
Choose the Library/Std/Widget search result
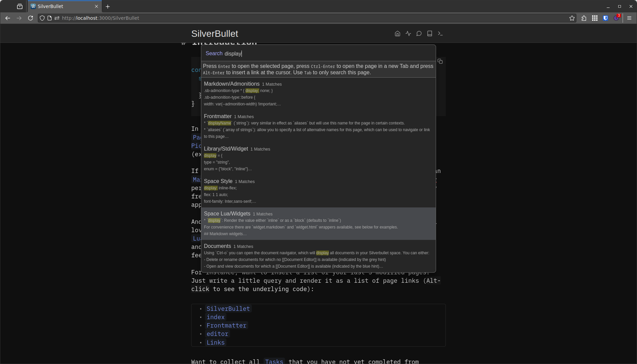tap(226, 149)
